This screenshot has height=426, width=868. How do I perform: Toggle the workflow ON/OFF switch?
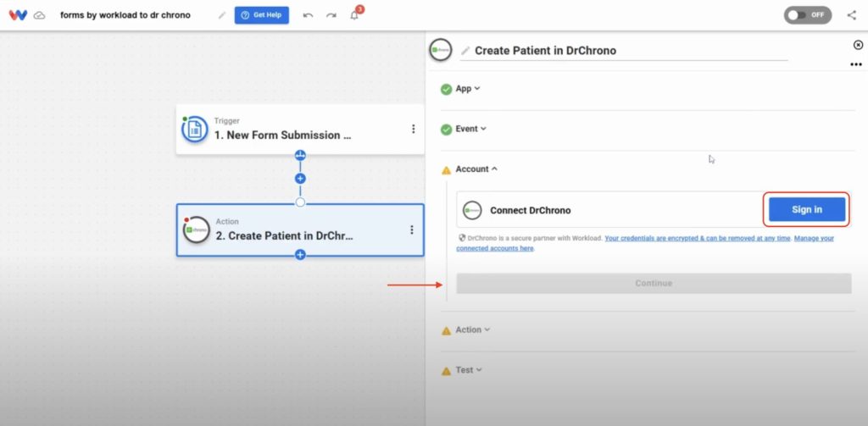coord(807,15)
